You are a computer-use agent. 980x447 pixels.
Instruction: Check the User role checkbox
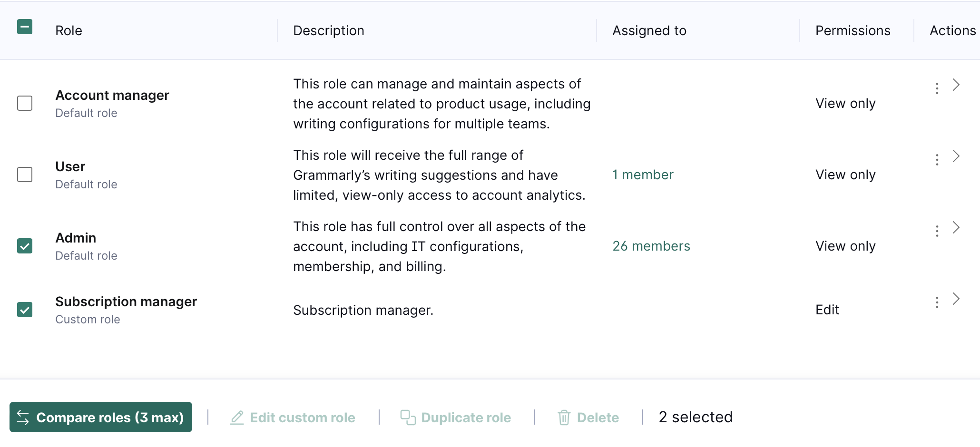click(25, 175)
